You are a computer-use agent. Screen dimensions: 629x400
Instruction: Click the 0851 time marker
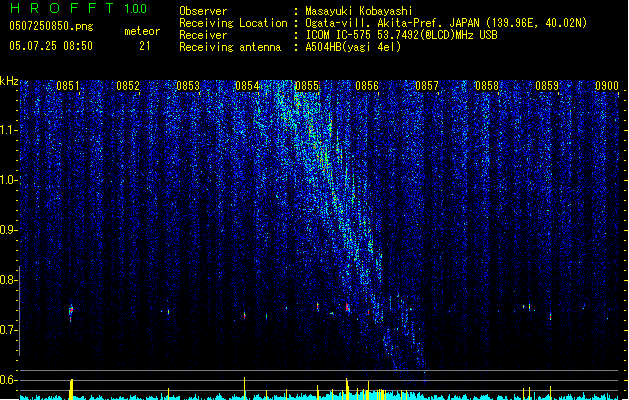(x=67, y=86)
